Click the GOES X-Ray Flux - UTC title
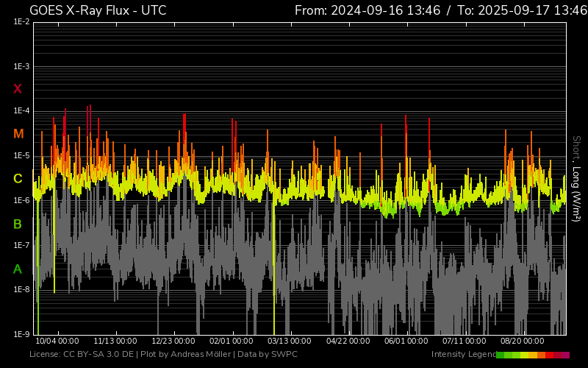This screenshot has height=368, width=588. coord(98,10)
